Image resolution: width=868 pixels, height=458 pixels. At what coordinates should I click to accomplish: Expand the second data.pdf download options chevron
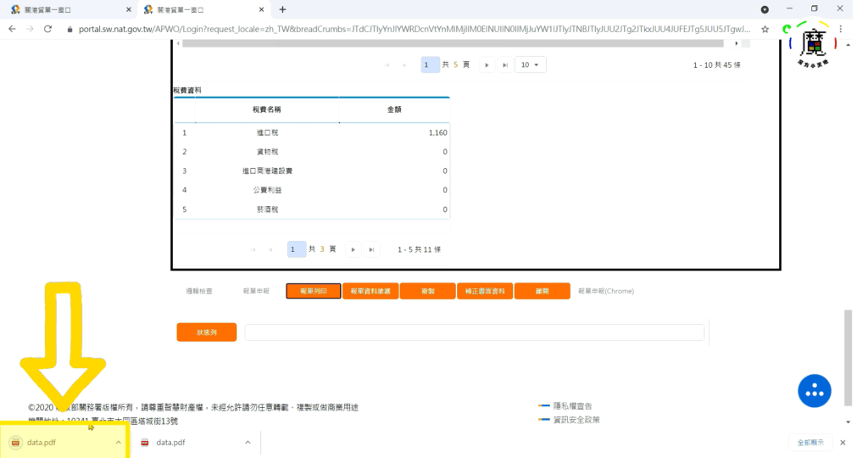click(248, 443)
